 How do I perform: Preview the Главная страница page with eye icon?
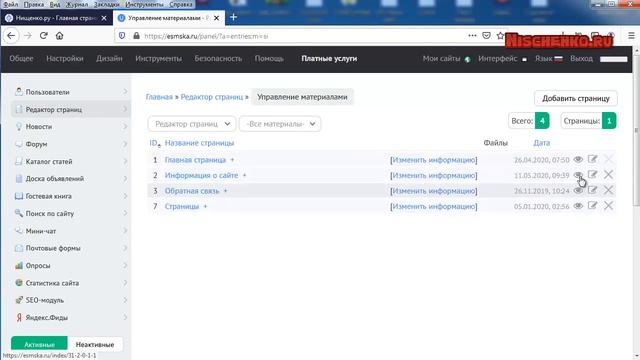coord(578,160)
